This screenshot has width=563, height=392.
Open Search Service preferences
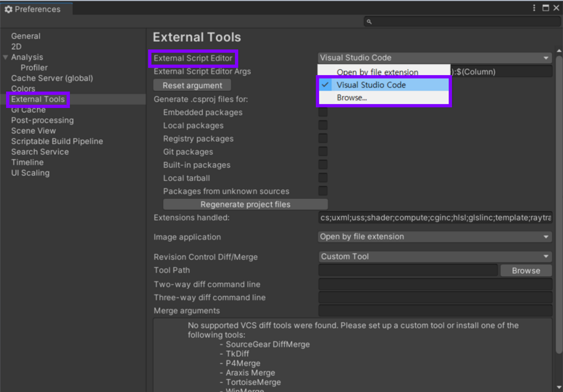pyautogui.click(x=40, y=152)
